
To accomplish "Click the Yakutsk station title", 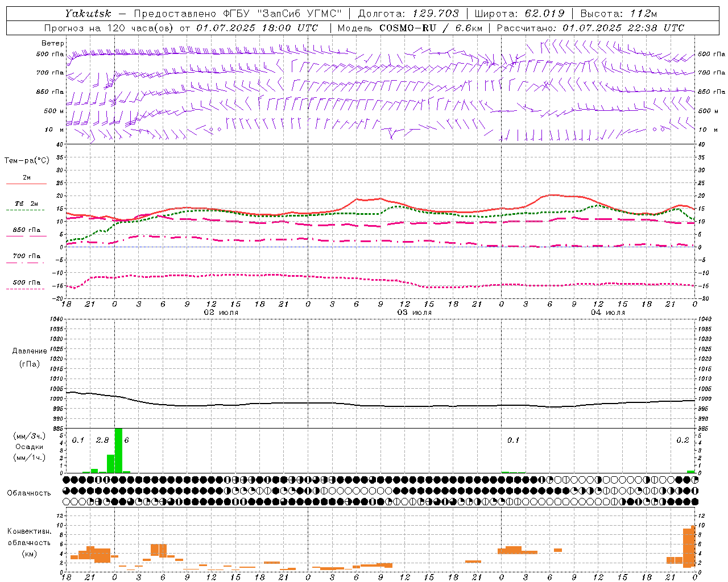I will click(x=88, y=13).
